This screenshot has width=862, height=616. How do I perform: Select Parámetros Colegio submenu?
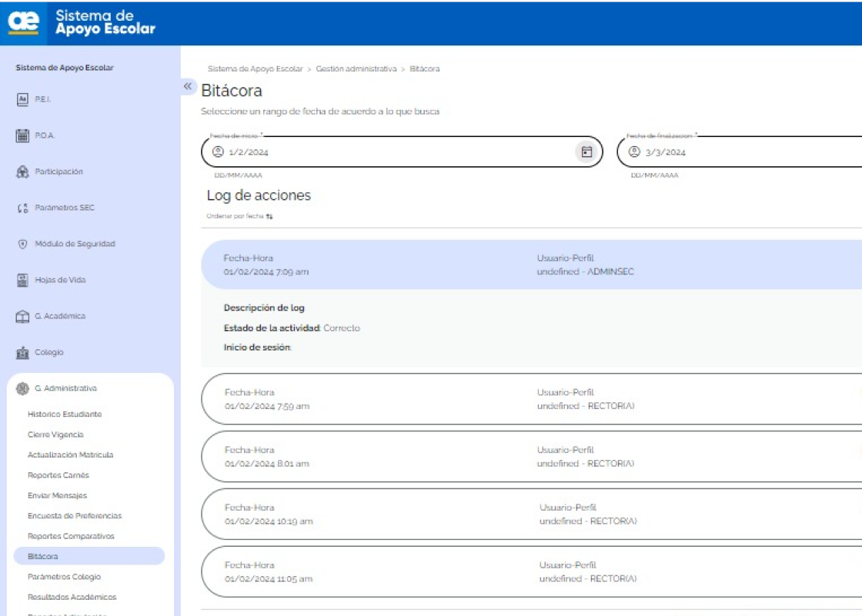coord(65,577)
